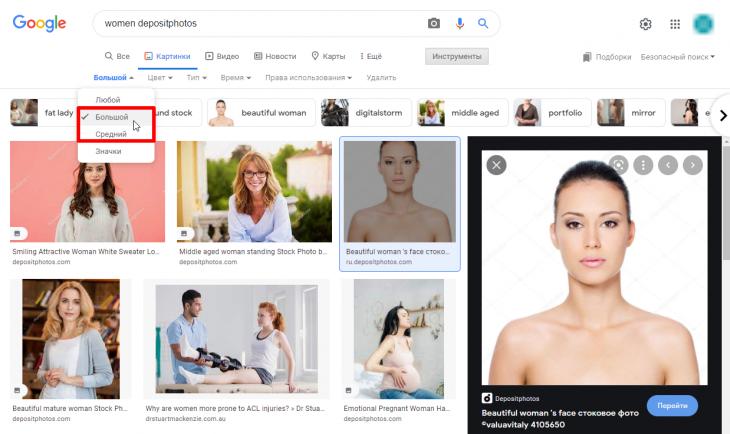Open ACL injuries physiotherapy thumbnail
This screenshot has height=434, width=730.
pyautogui.click(x=237, y=339)
